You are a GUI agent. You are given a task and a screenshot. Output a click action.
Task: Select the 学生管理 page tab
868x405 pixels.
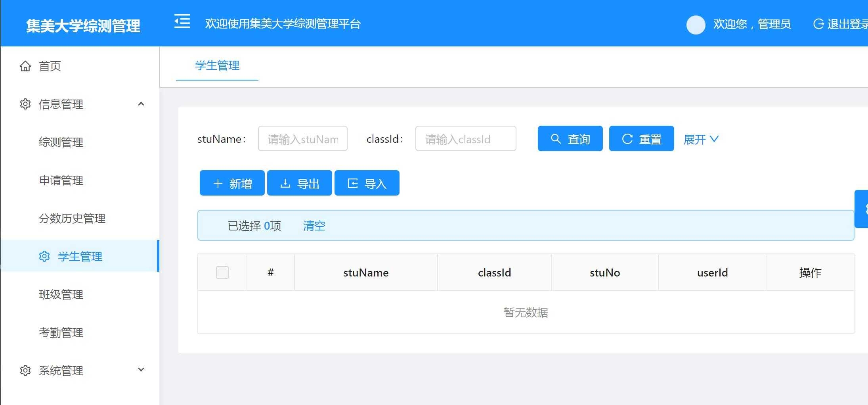(x=217, y=65)
